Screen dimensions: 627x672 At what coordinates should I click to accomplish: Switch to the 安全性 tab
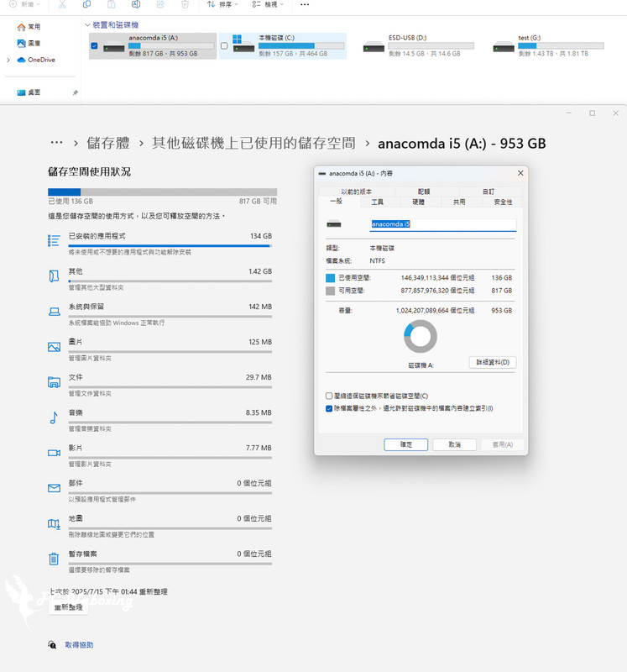503,202
